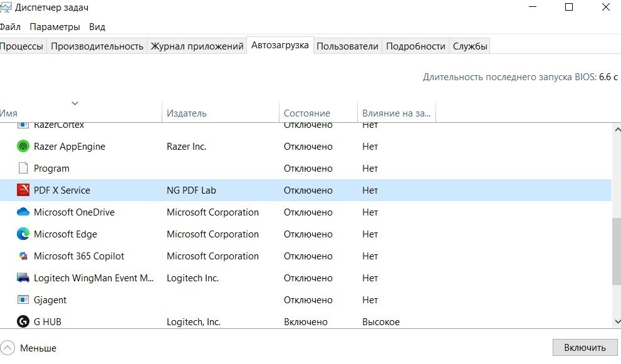This screenshot has width=621, height=364.
Task: Open the Вид menu
Action: tap(97, 27)
